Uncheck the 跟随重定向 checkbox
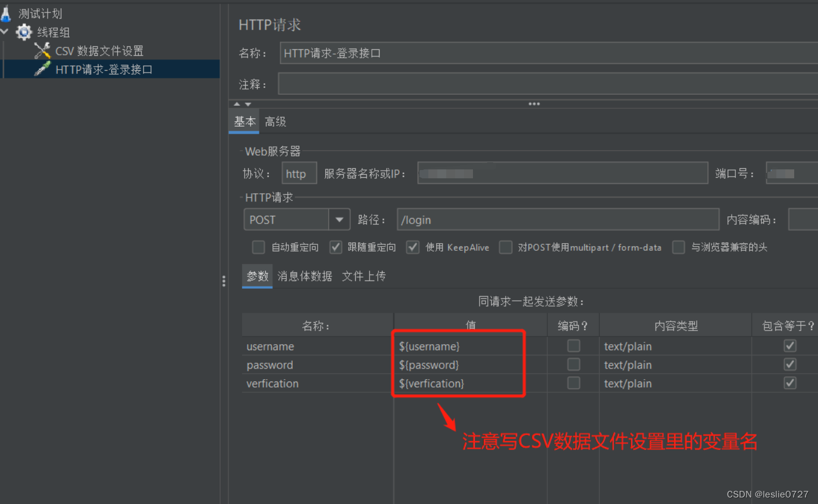 click(x=337, y=247)
